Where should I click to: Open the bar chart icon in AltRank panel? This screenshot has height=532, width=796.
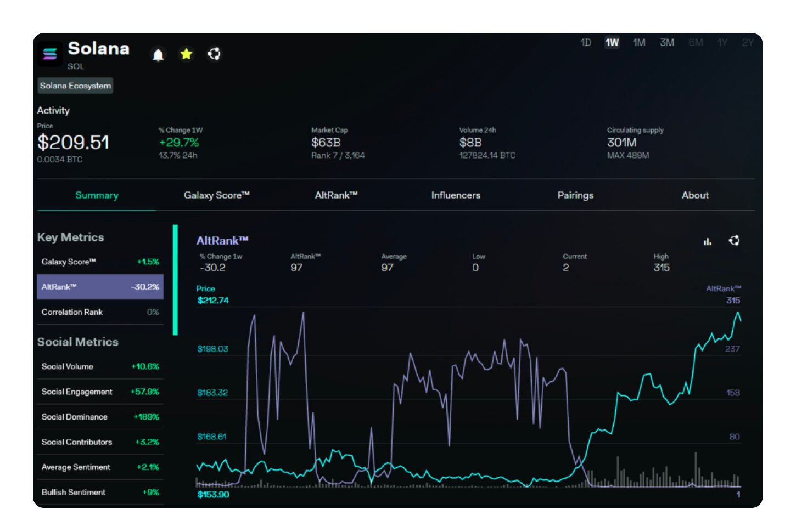pyautogui.click(x=708, y=241)
